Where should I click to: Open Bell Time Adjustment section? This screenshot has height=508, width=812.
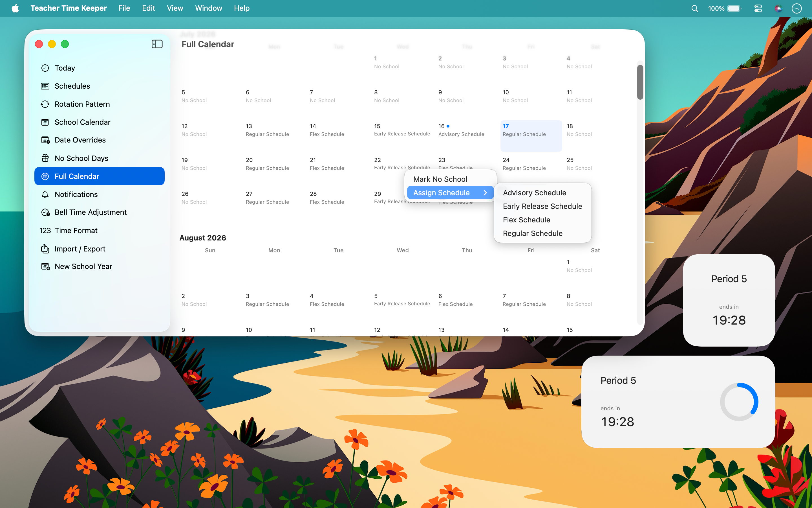[x=99, y=212]
